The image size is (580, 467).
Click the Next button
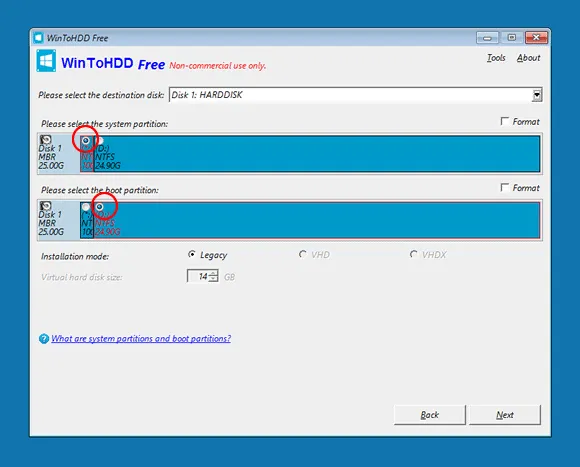pos(505,415)
